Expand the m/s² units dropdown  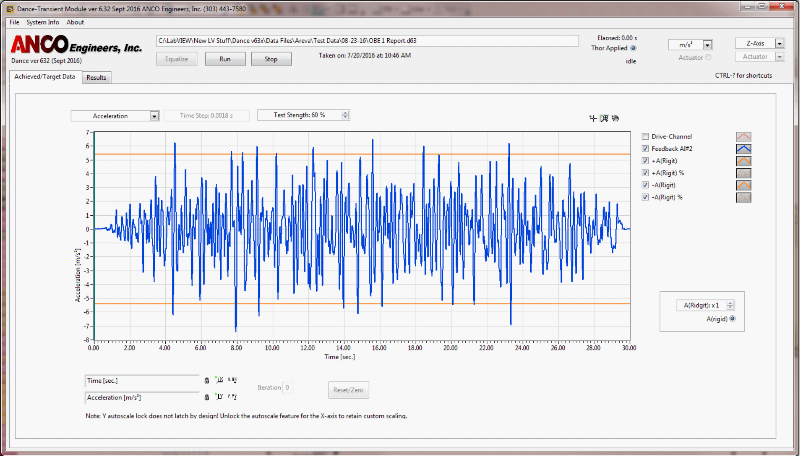(706, 45)
